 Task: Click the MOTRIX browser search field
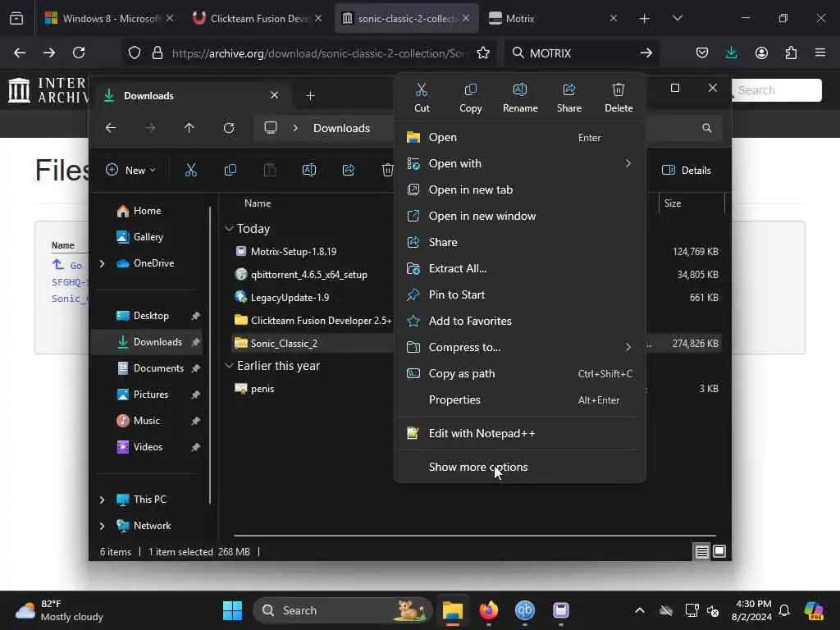coord(582,53)
